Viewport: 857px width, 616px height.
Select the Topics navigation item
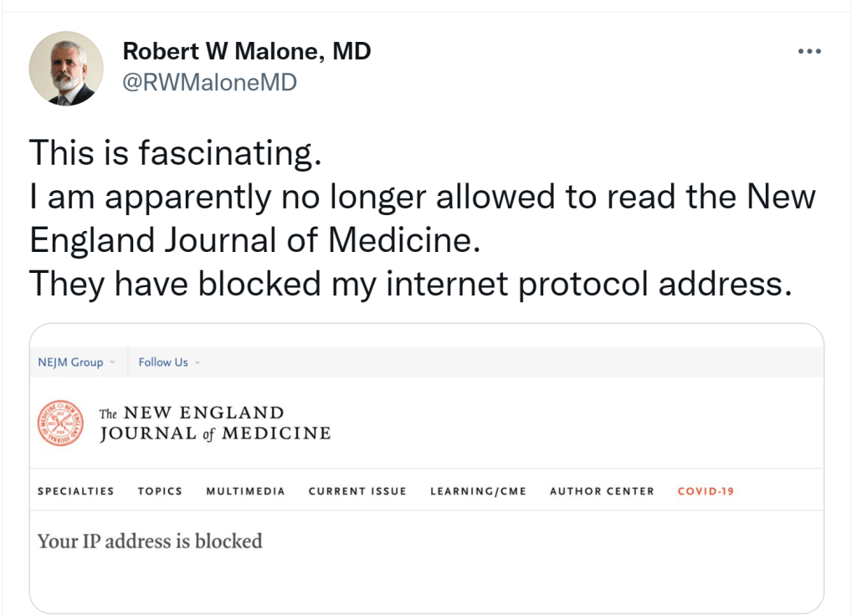point(160,491)
